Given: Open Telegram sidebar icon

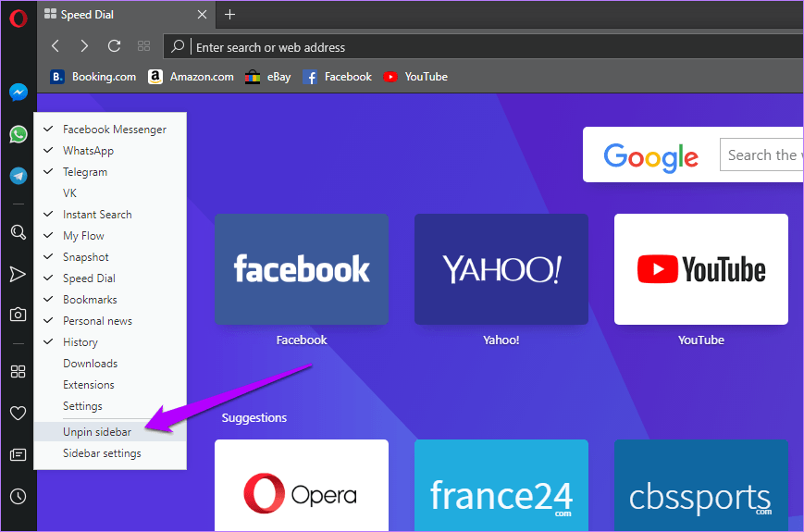Looking at the screenshot, I should point(18,176).
